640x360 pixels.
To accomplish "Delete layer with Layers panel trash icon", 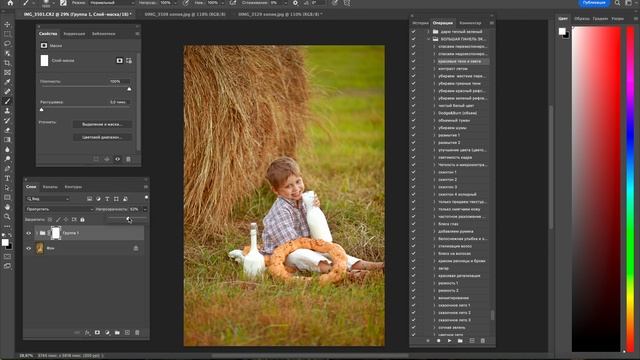I will (137, 333).
